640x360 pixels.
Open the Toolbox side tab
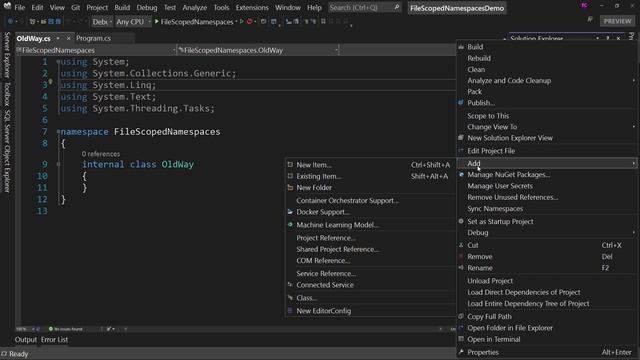pyautogui.click(x=7, y=93)
